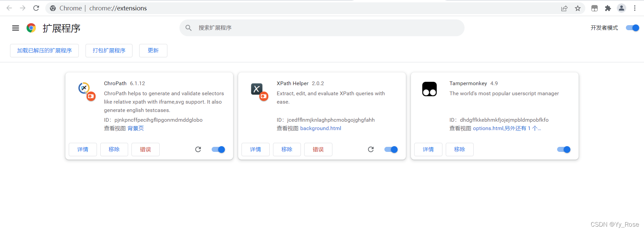Click the 更新 button

tap(153, 51)
